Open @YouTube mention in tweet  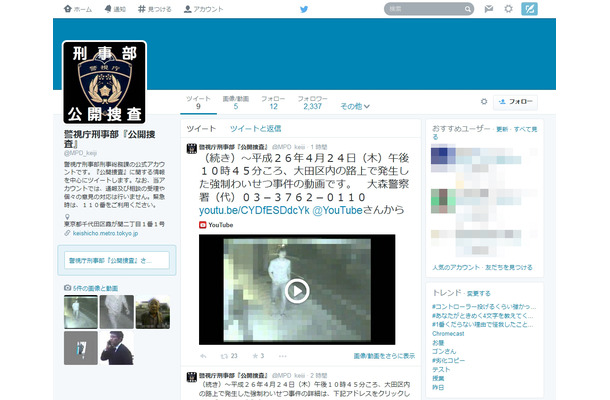tap(337, 211)
